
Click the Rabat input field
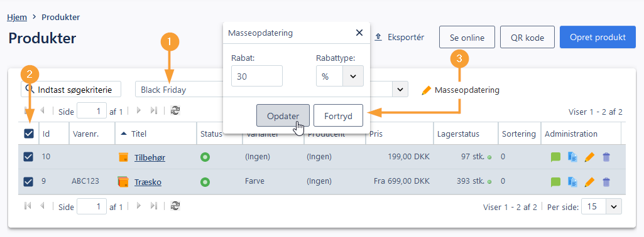click(x=257, y=76)
